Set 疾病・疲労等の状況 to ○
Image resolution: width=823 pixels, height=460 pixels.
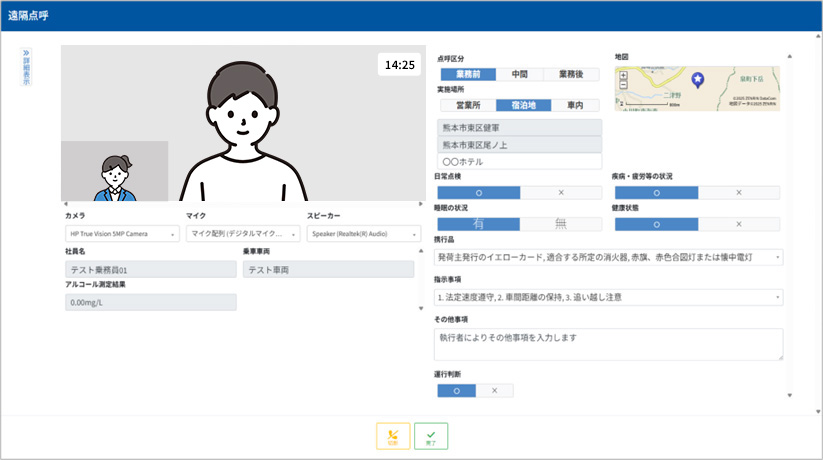tap(657, 193)
